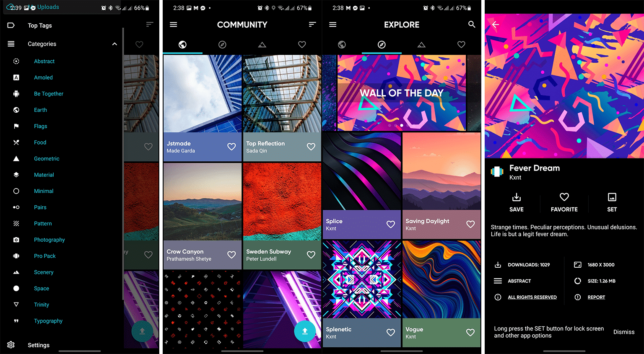644x354 pixels.
Task: Save the Fever Dream wallpaper
Action: [516, 202]
